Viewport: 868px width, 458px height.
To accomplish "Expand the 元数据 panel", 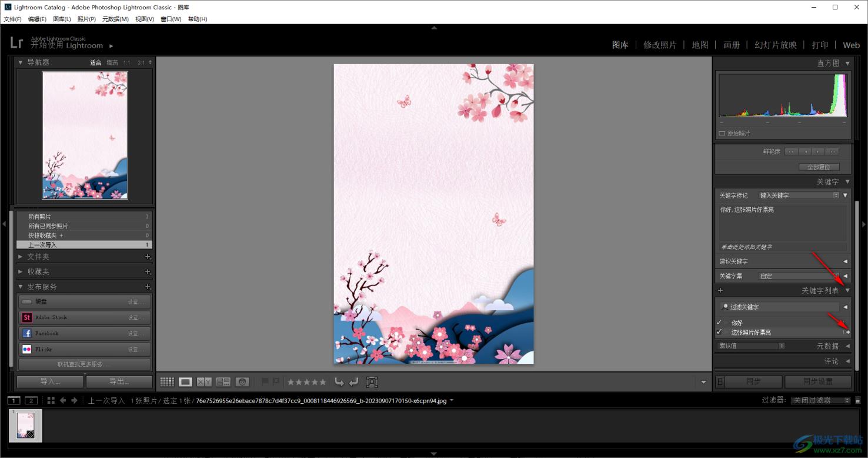I will 847,346.
